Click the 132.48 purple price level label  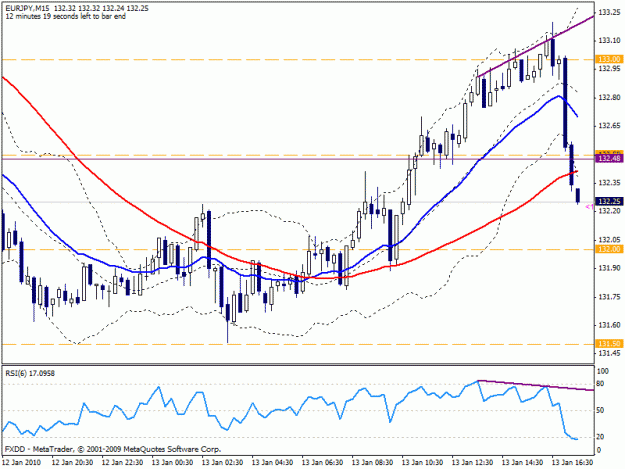point(609,159)
